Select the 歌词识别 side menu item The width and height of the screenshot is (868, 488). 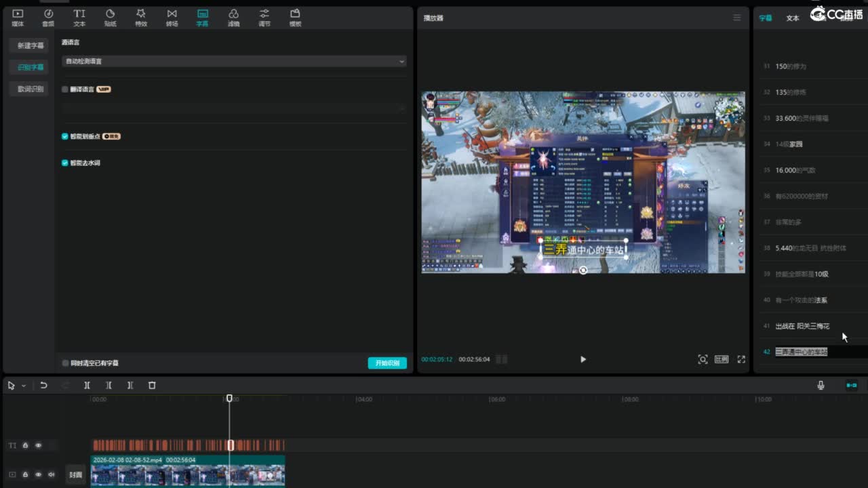click(31, 89)
